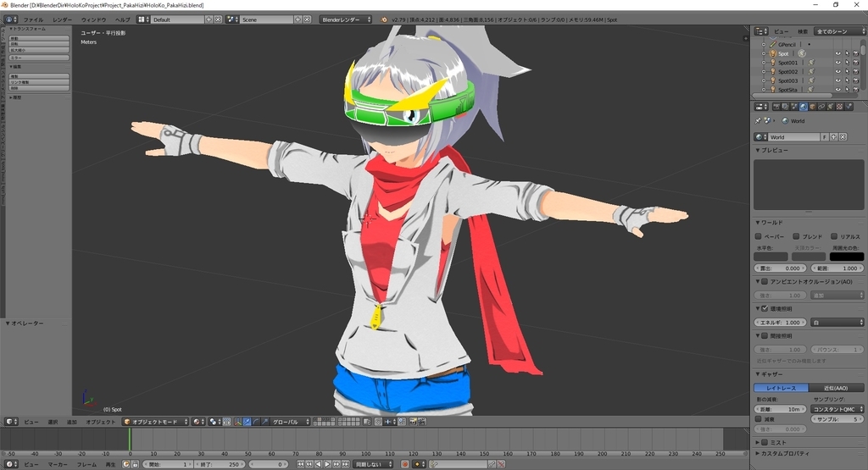
Task: Open environment lighting color dropdown showing 白
Action: 837,323
